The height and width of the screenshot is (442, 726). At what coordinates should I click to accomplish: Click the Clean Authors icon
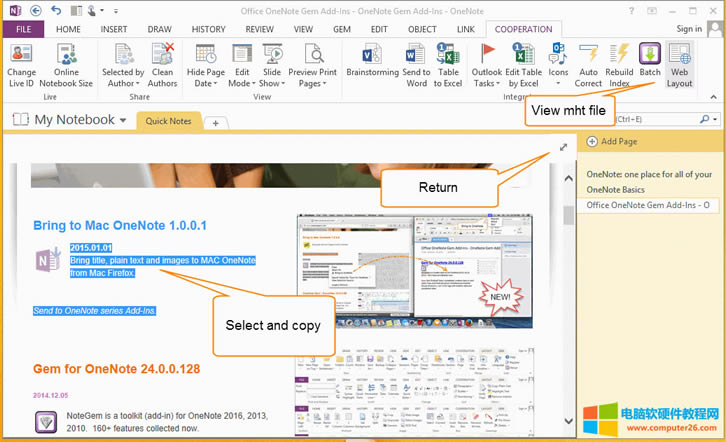(x=162, y=57)
